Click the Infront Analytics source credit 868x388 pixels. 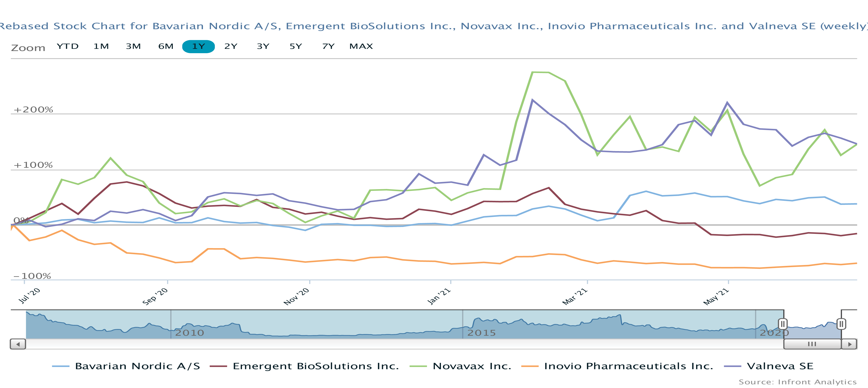tap(797, 382)
